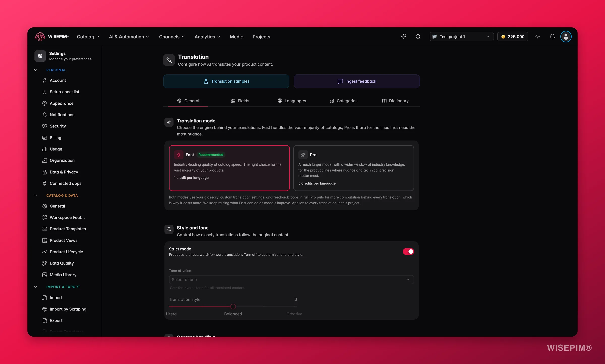Open Security settings

[57, 126]
